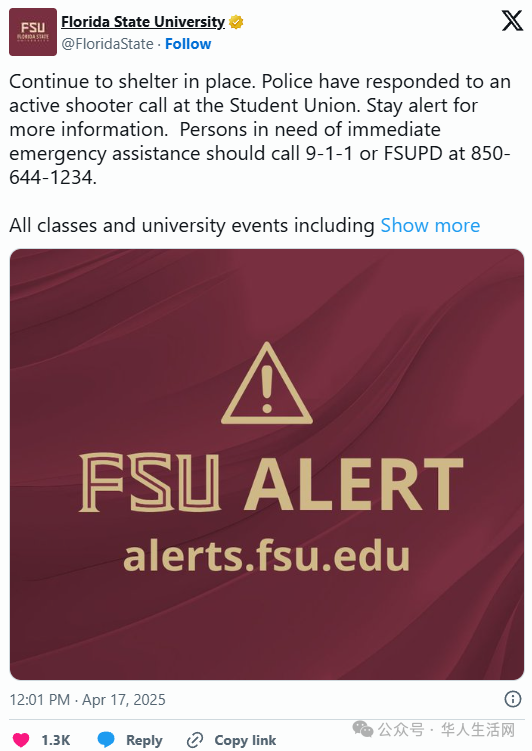The width and height of the screenshot is (532, 751).
Task: Click the tweet body about shelter in place
Action: (x=260, y=129)
